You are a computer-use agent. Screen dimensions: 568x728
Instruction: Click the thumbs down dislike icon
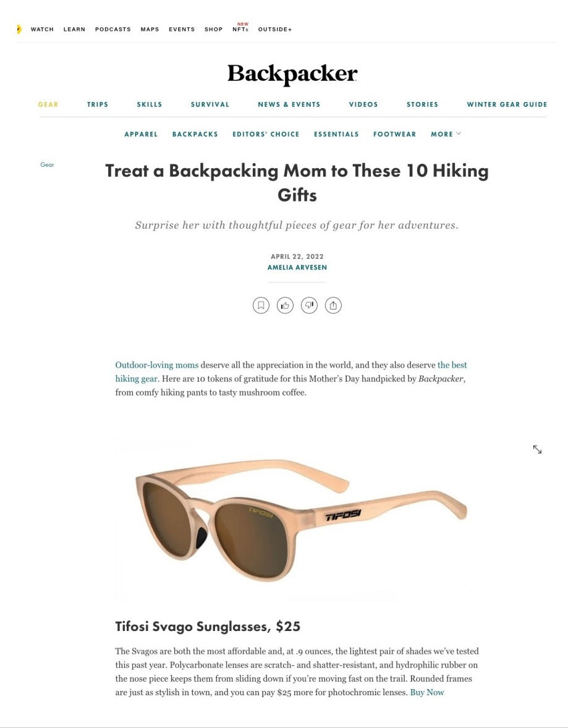click(x=309, y=305)
